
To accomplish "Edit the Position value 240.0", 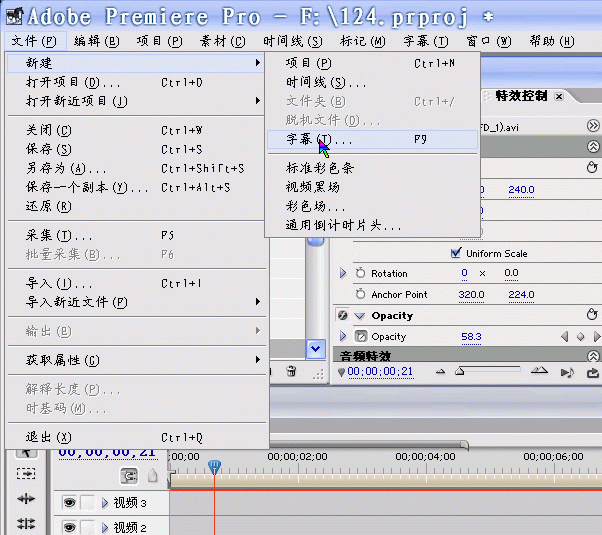I will tap(521, 190).
